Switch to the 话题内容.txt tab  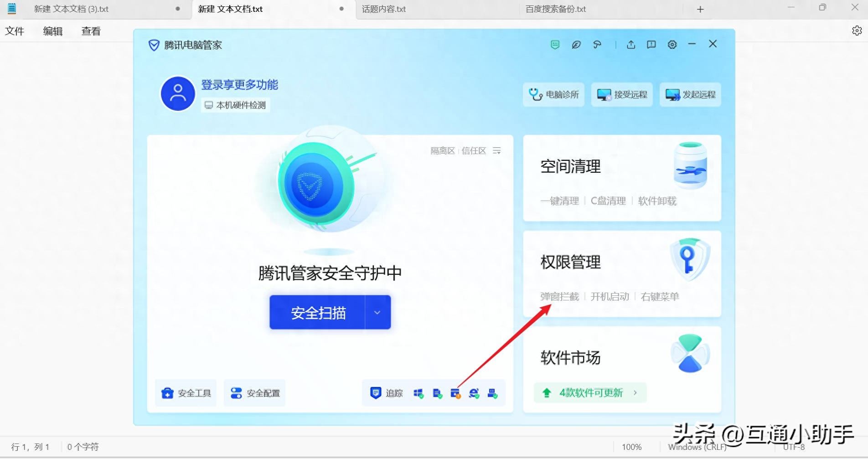point(383,9)
